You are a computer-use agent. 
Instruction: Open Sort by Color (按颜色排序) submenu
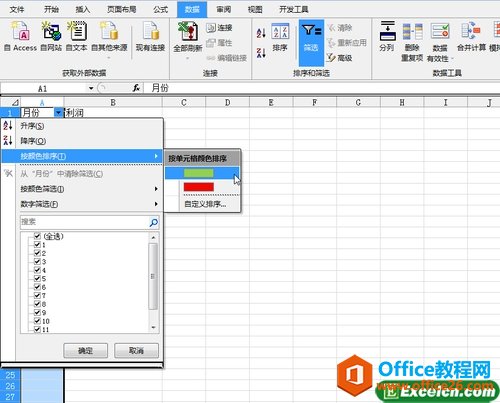point(82,156)
